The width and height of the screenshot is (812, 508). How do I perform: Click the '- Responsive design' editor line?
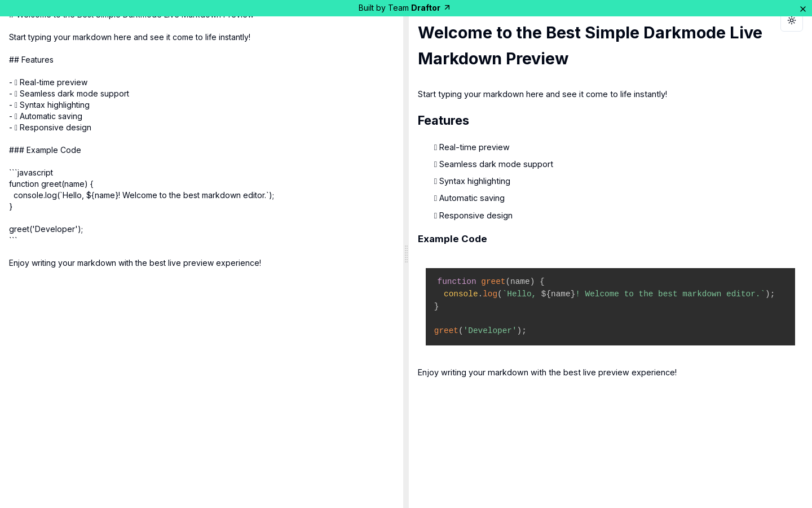coord(50,128)
